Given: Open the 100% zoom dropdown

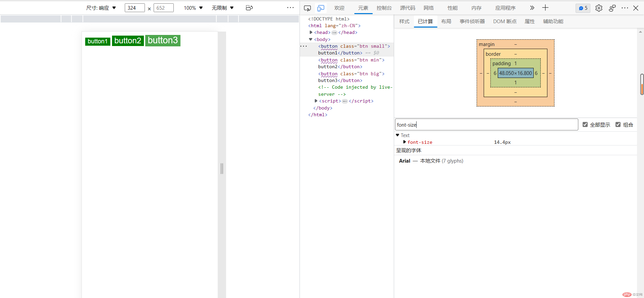Looking at the screenshot, I should click(193, 8).
